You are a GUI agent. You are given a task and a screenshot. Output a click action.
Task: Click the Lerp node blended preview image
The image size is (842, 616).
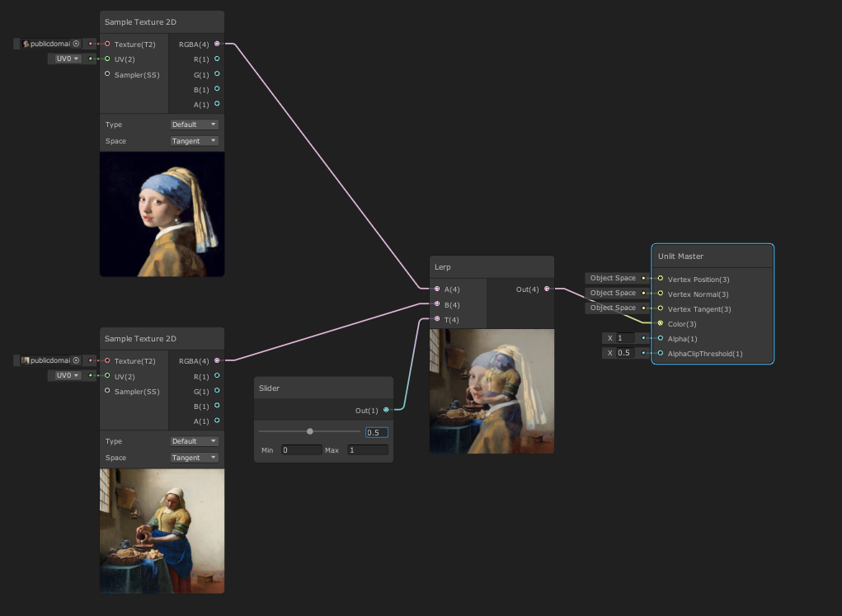pos(492,391)
